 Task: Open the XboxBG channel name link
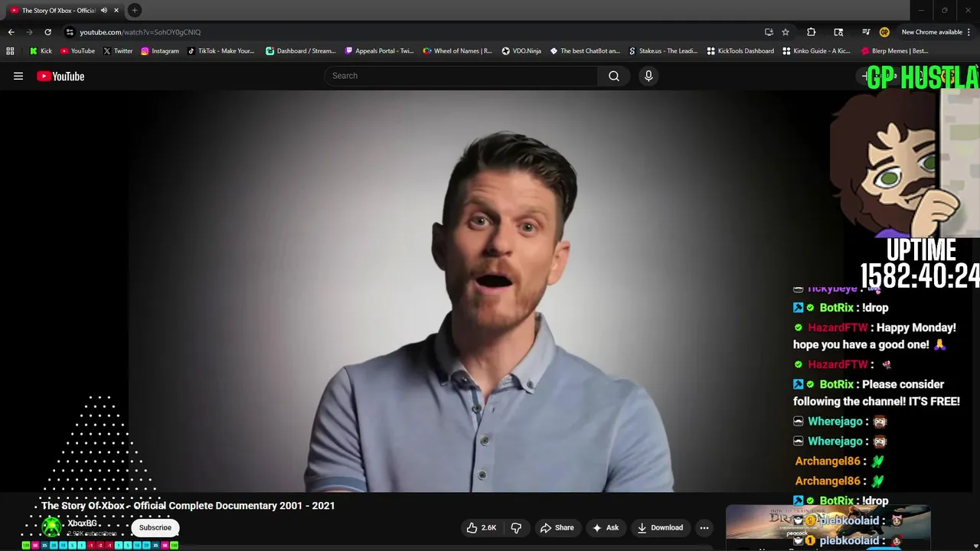(82, 523)
